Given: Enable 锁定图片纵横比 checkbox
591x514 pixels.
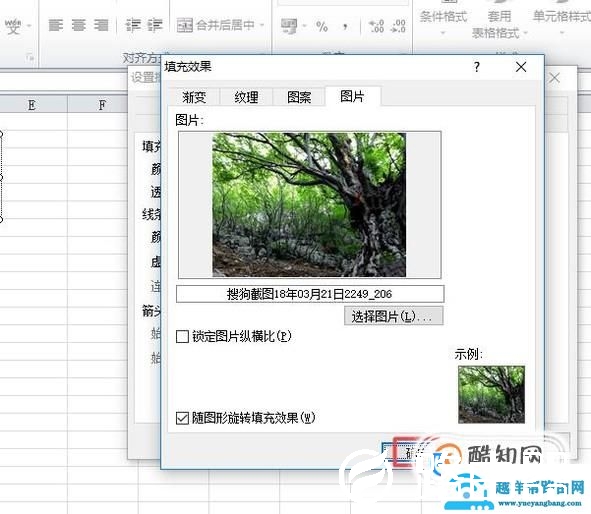Looking at the screenshot, I should pos(182,336).
